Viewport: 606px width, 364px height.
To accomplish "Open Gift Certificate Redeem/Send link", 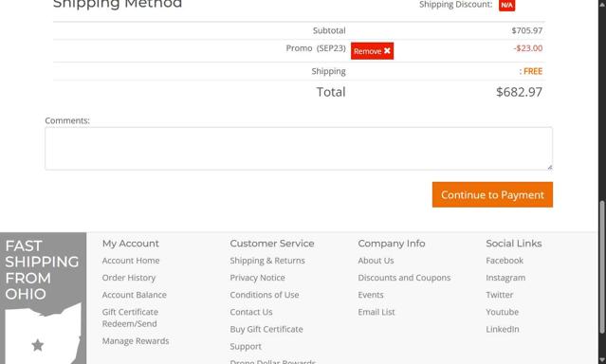I will [130, 318].
